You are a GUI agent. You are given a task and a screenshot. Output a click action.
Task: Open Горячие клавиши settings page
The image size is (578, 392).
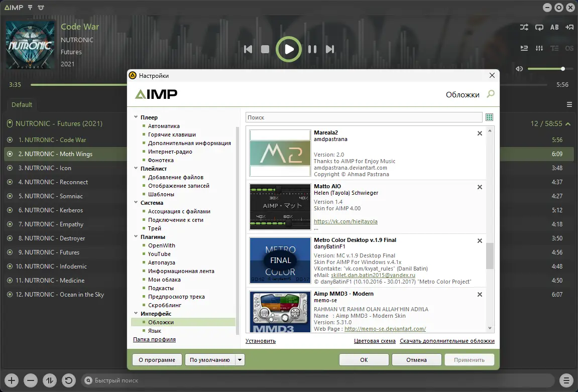click(x=172, y=135)
